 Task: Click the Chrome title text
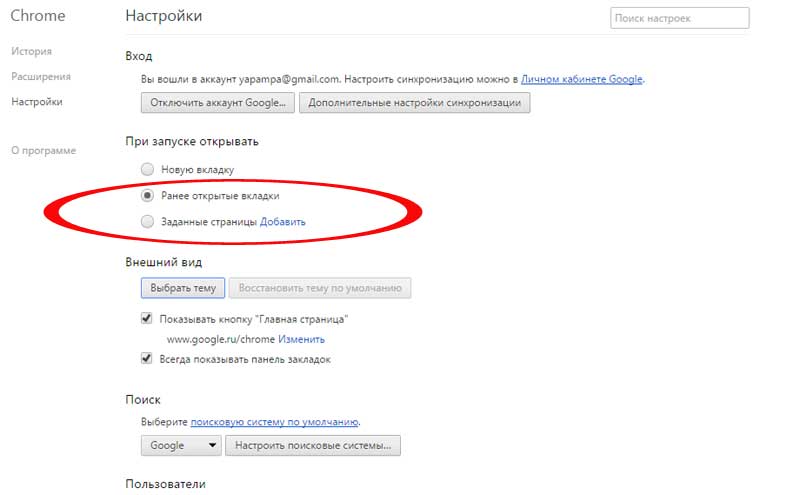38,16
